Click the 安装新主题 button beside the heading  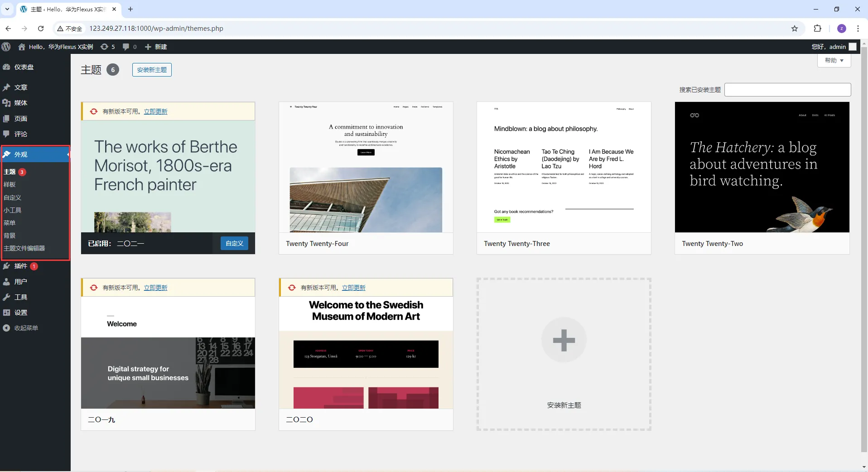[x=152, y=70]
